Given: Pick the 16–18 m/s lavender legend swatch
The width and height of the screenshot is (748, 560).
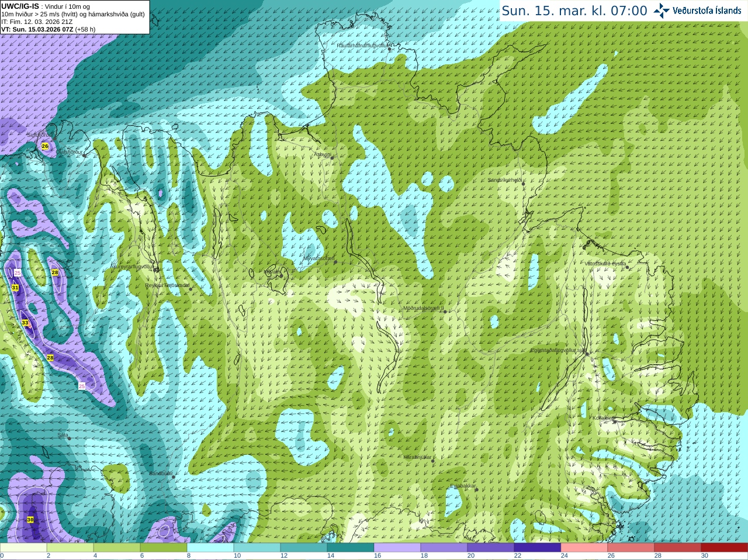Looking at the screenshot, I should (x=397, y=548).
